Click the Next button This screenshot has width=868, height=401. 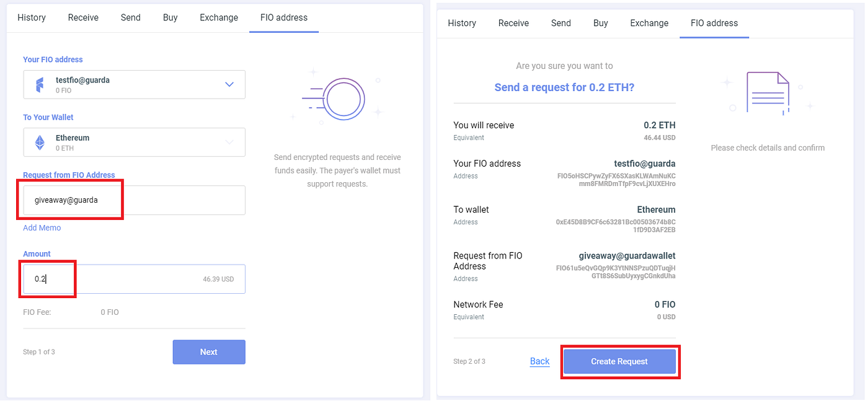pos(209,352)
